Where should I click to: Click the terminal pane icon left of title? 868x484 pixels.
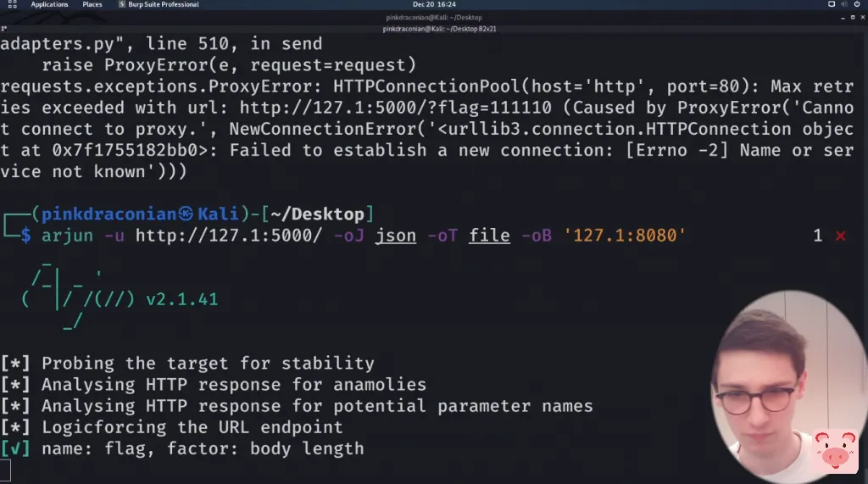[x=5, y=28]
